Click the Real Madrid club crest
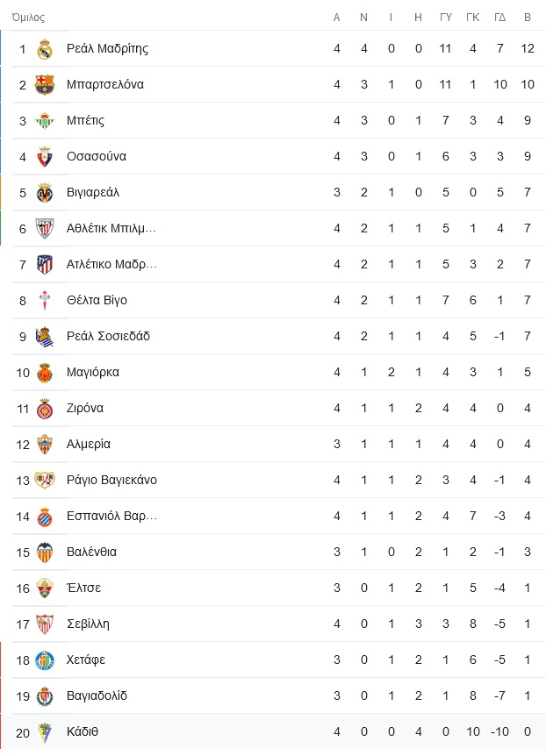Viewport: 546px width, 756px height. pos(45,49)
